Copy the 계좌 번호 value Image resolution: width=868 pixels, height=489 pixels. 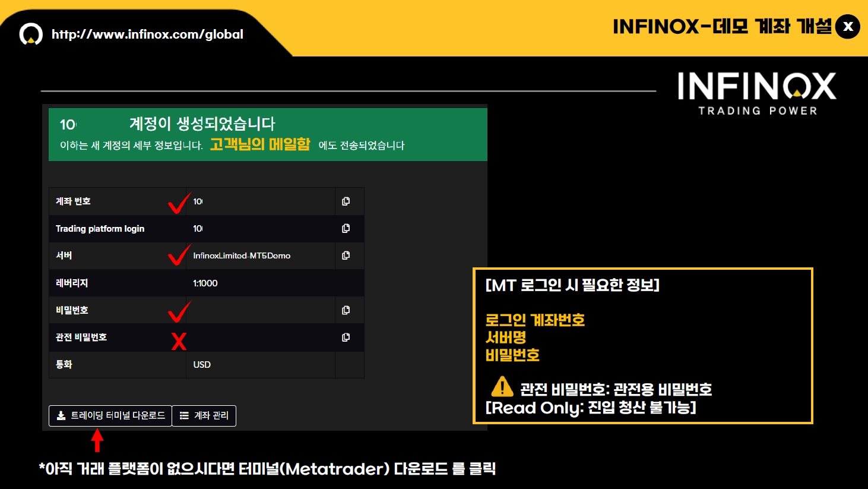coord(346,201)
